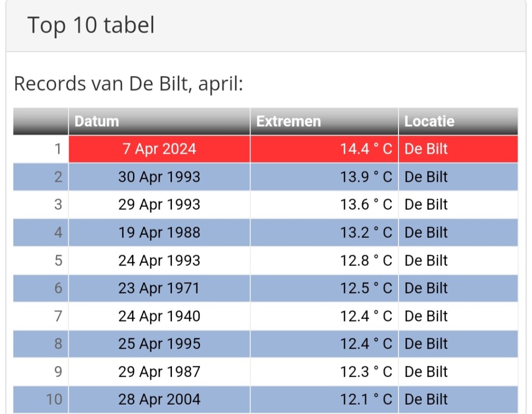Screen dimensions: 532x414
Task: Click the 30 Apr 1993 row date
Action: pos(159,177)
